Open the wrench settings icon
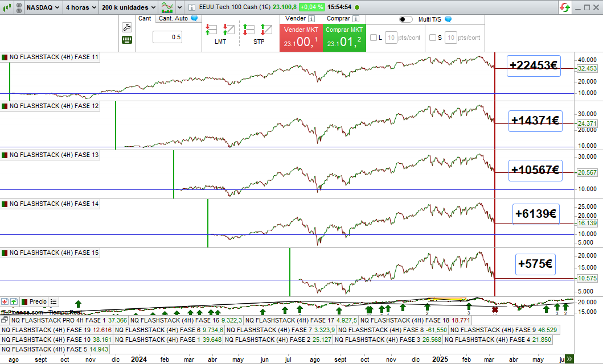The image size is (603, 364). click(126, 27)
